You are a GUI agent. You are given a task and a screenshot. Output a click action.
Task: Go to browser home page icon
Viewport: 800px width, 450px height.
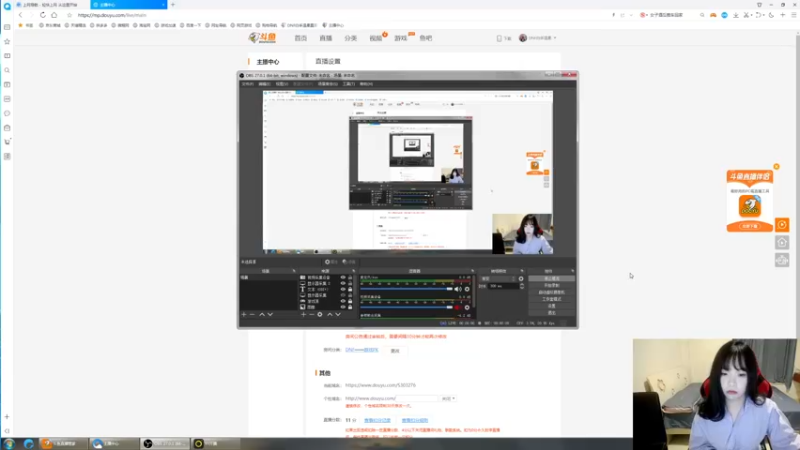(x=54, y=15)
